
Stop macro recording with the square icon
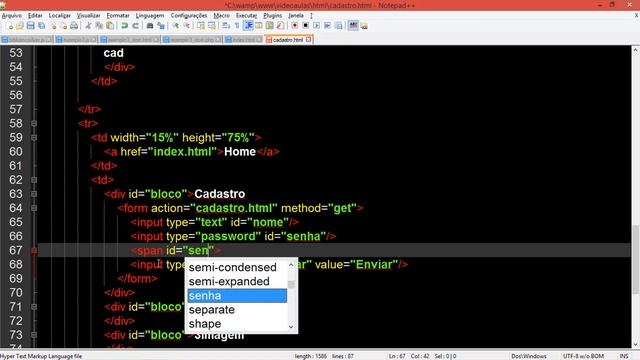pos(305,26)
